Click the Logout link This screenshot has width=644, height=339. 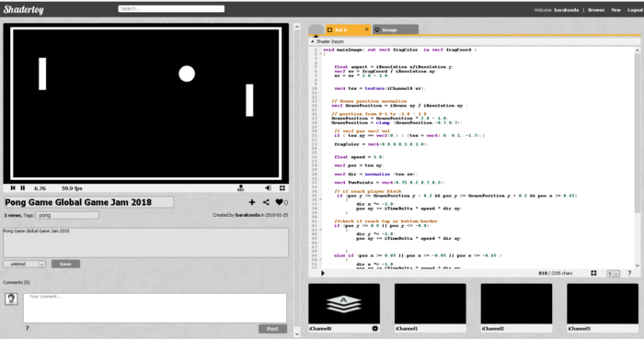tap(635, 10)
